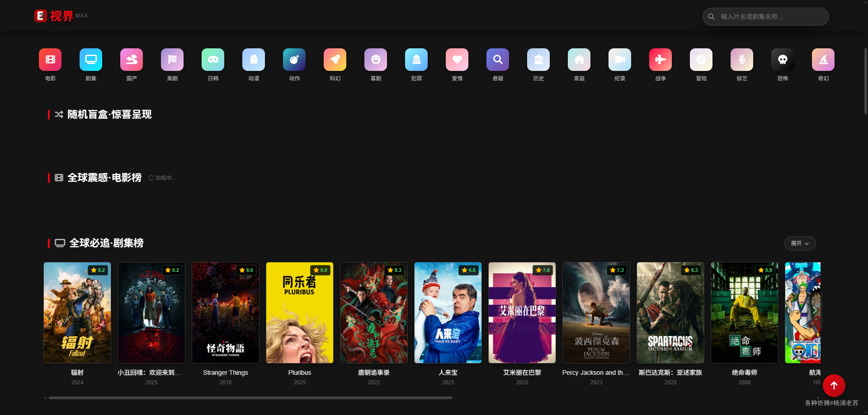Click the 8.9 rating badge on 绝命毒师
This screenshot has width=868, height=415.
click(765, 270)
